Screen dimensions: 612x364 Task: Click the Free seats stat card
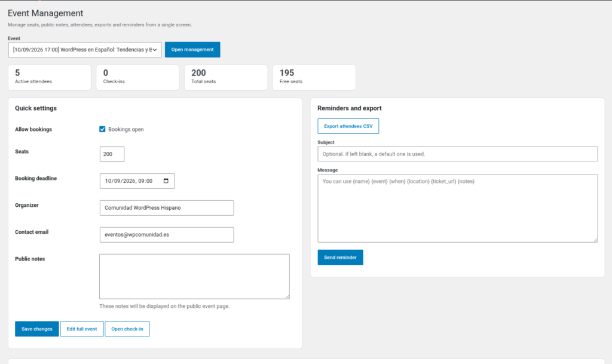[x=314, y=78]
